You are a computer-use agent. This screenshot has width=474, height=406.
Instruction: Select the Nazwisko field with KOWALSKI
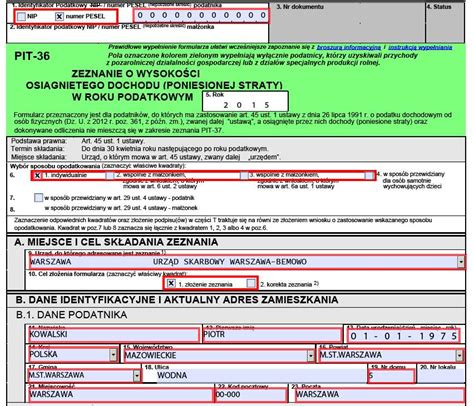(114, 335)
